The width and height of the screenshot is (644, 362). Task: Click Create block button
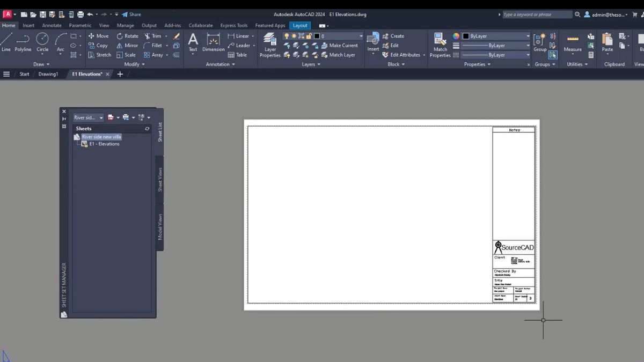pyautogui.click(x=393, y=36)
